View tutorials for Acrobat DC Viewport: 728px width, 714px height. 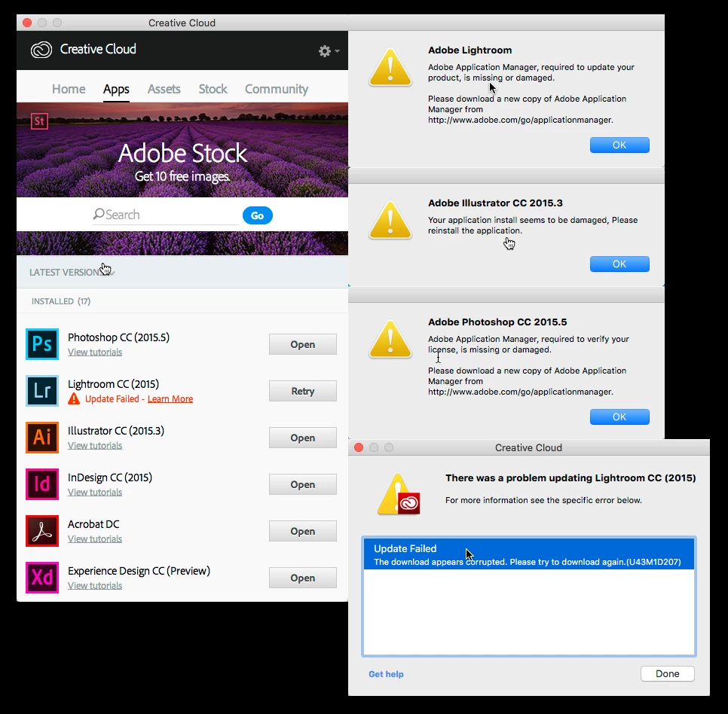pos(95,539)
